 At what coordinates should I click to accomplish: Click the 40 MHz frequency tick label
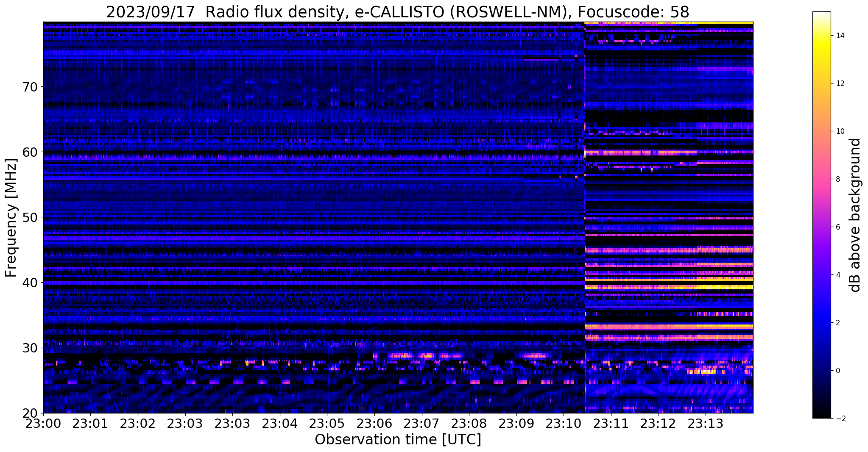tap(29, 283)
